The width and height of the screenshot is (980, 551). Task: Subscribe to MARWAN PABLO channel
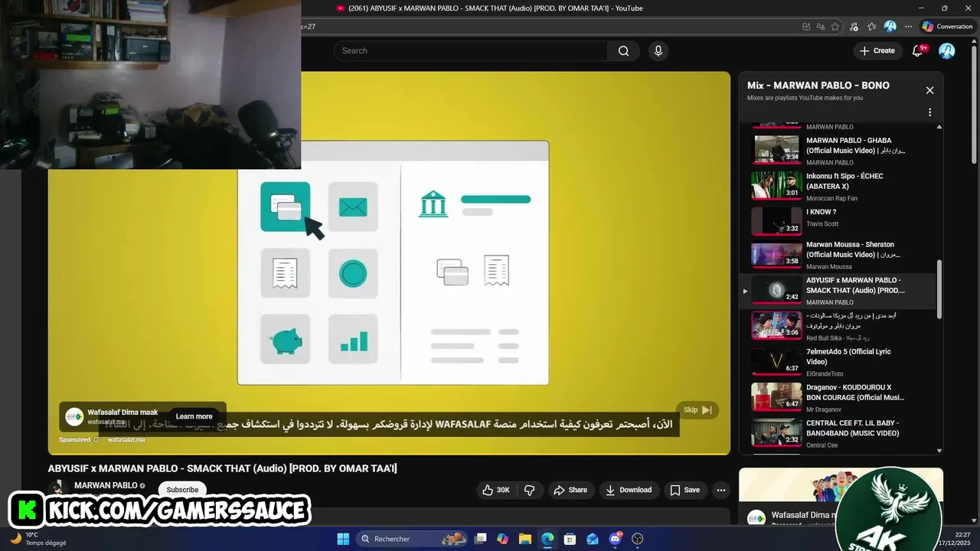tap(182, 490)
